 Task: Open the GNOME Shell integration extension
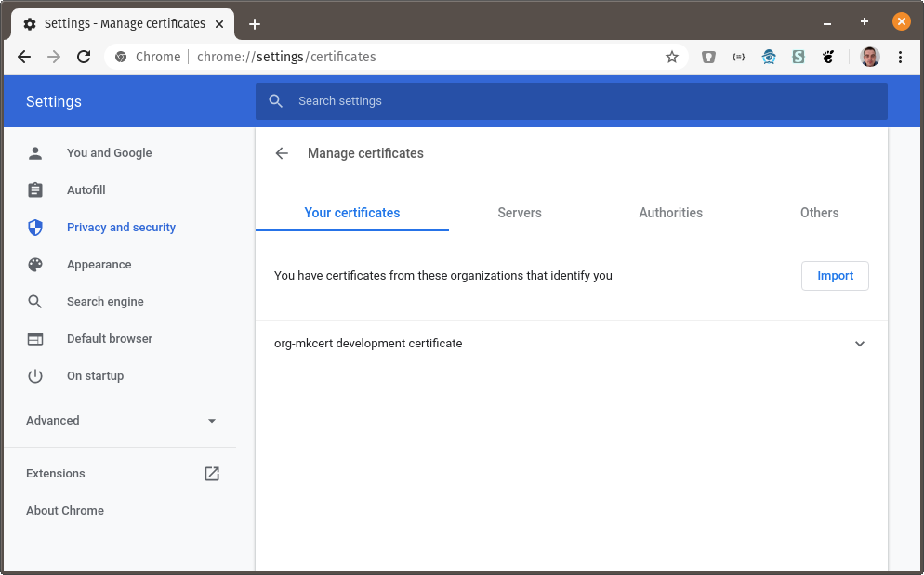(x=827, y=57)
